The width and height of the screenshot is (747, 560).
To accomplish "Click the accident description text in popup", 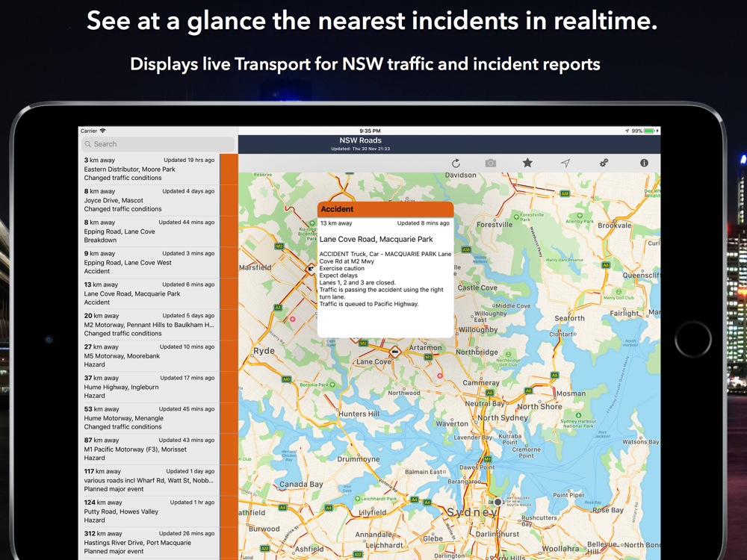I will tap(385, 279).
